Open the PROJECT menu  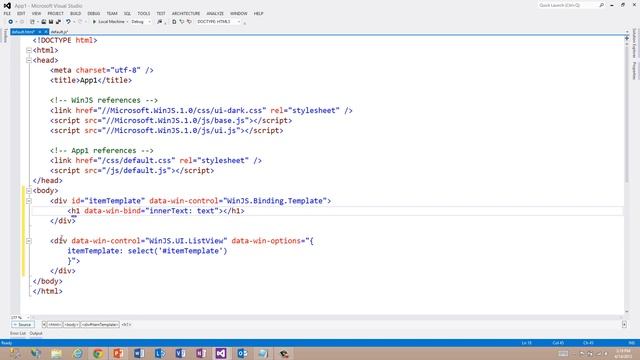pyautogui.click(x=56, y=13)
